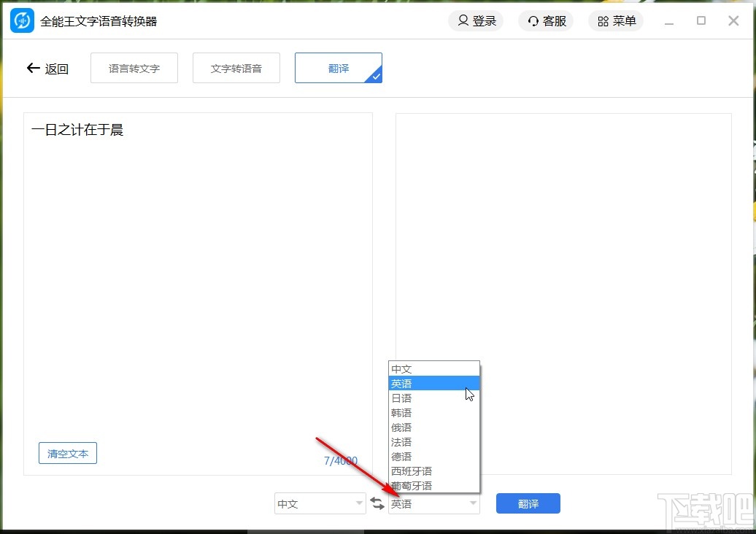Viewport: 756px width, 534px height.
Task: Open the 英语 target language dropdown
Action: pos(433,503)
